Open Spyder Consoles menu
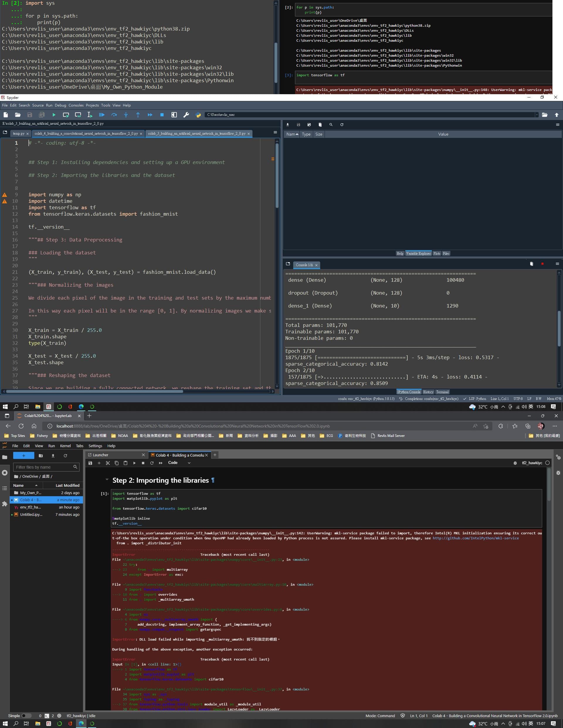 click(76, 105)
